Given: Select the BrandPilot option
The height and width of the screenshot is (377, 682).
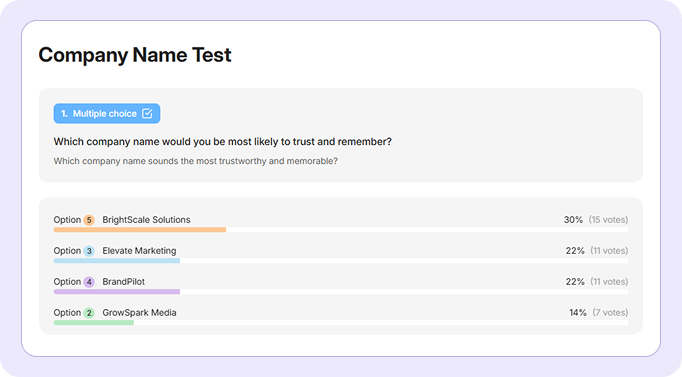Looking at the screenshot, I should pyautogui.click(x=124, y=281).
